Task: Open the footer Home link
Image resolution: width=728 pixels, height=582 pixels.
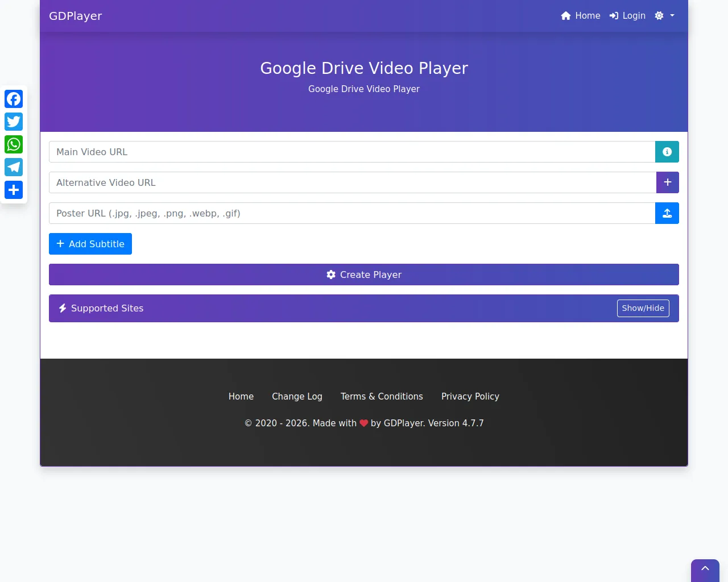Action: [241, 397]
